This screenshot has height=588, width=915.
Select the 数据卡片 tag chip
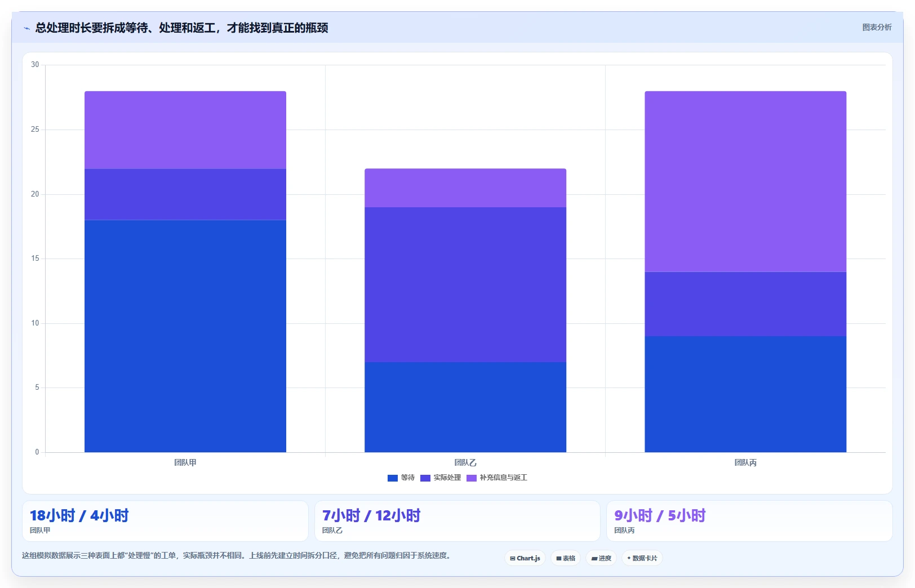point(642,558)
